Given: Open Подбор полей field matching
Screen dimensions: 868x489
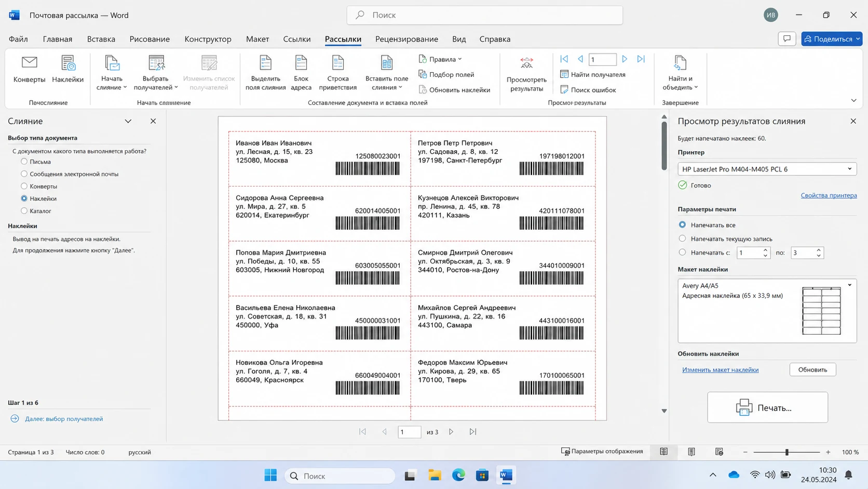Looking at the screenshot, I should click(x=446, y=74).
